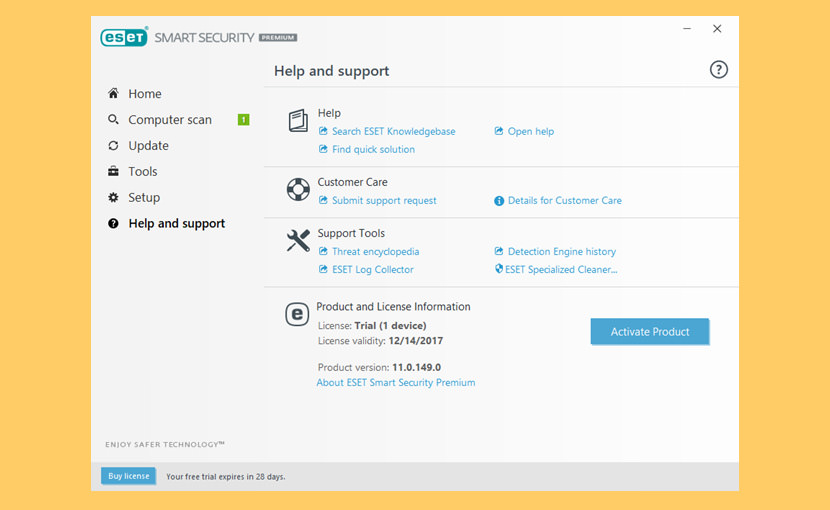Viewport: 830px width, 510px height.
Task: Open the ESET Specialized Cleaner link
Action: coord(561,270)
